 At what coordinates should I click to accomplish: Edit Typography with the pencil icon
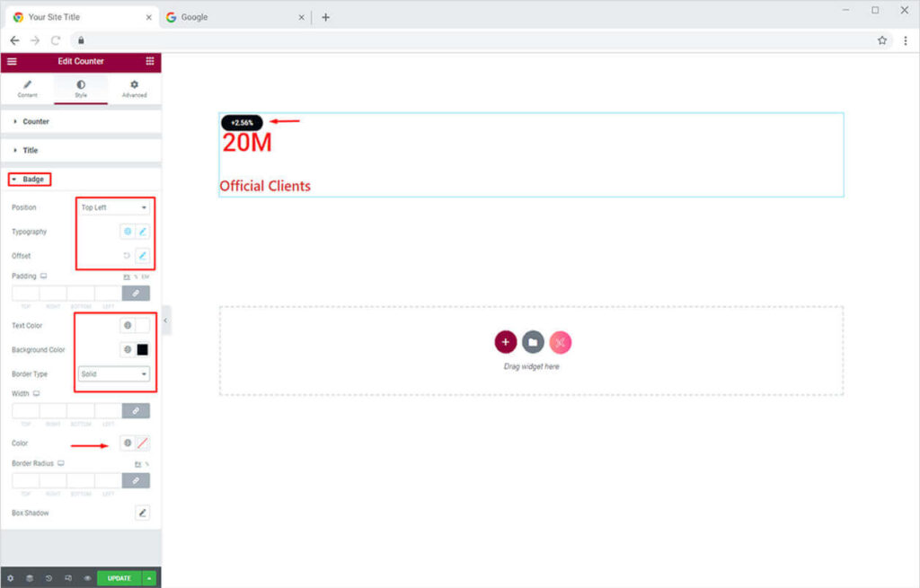point(142,232)
